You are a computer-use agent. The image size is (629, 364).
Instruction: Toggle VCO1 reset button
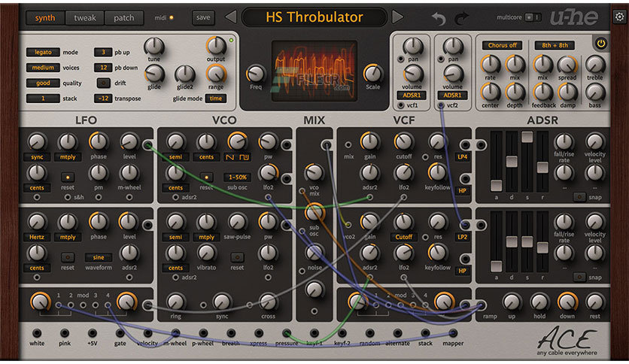[206, 177]
